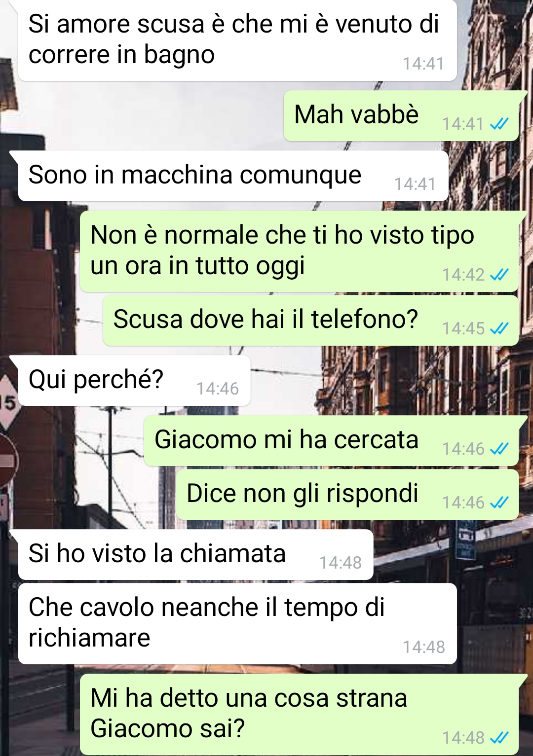Tap the 14:46 timestamp on 'Qui perché?'
This screenshot has height=756, width=533.
click(x=218, y=389)
